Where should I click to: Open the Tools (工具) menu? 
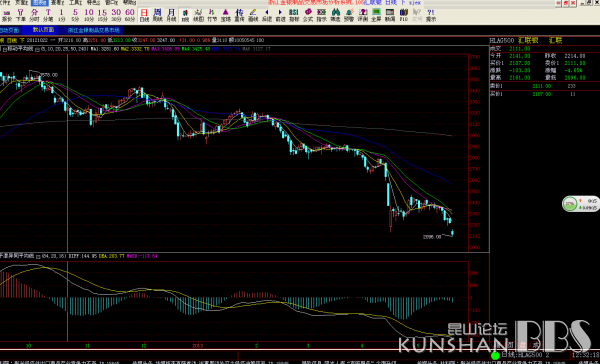coord(75,3)
